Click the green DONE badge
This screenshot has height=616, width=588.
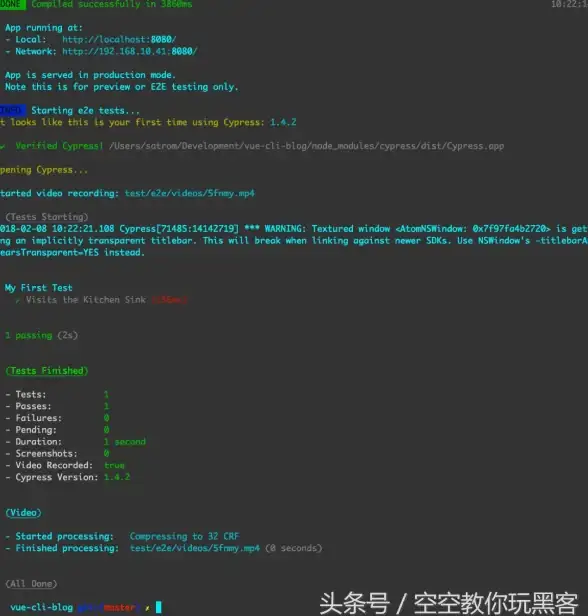click(x=12, y=4)
